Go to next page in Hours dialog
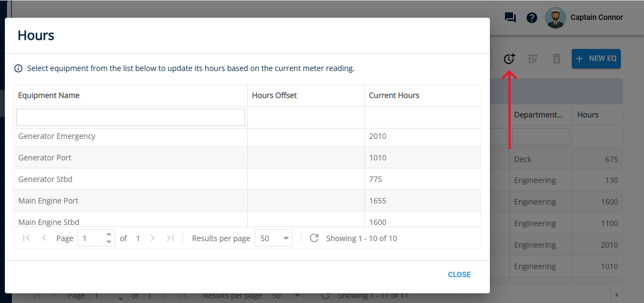644x303 pixels. 153,238
